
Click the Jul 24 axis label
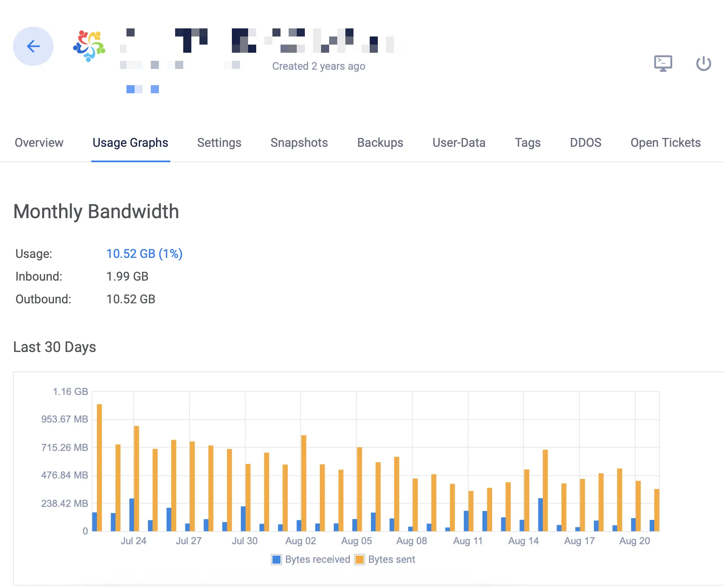click(x=133, y=541)
